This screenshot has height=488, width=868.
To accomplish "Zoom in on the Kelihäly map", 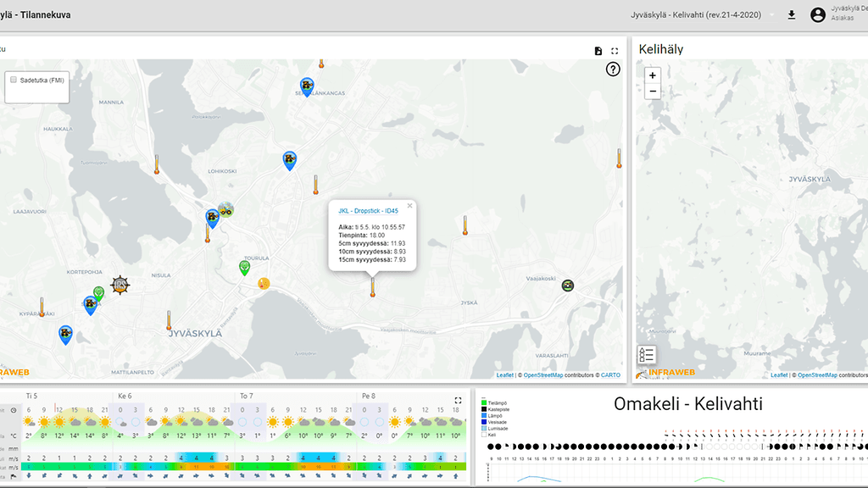I will (652, 75).
